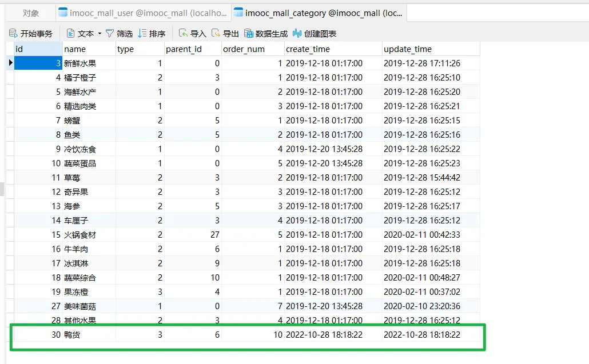Click the update_time column header
589x364 pixels.
431,49
